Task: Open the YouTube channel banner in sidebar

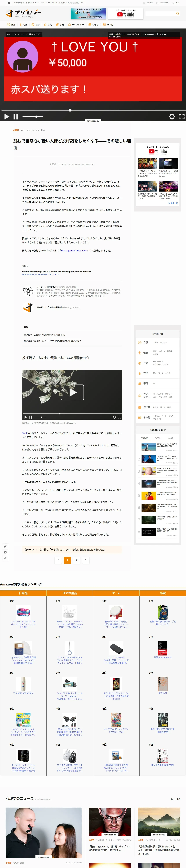Action: point(158,150)
